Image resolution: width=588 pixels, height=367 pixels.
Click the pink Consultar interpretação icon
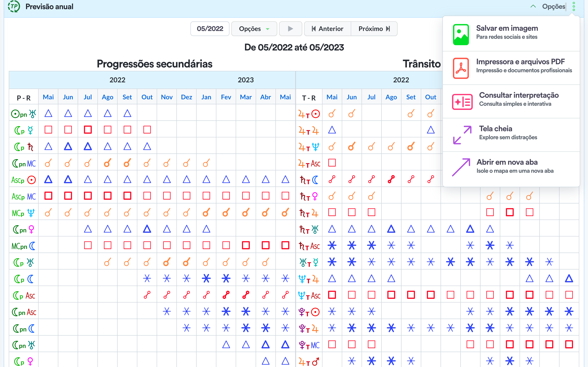point(462,101)
